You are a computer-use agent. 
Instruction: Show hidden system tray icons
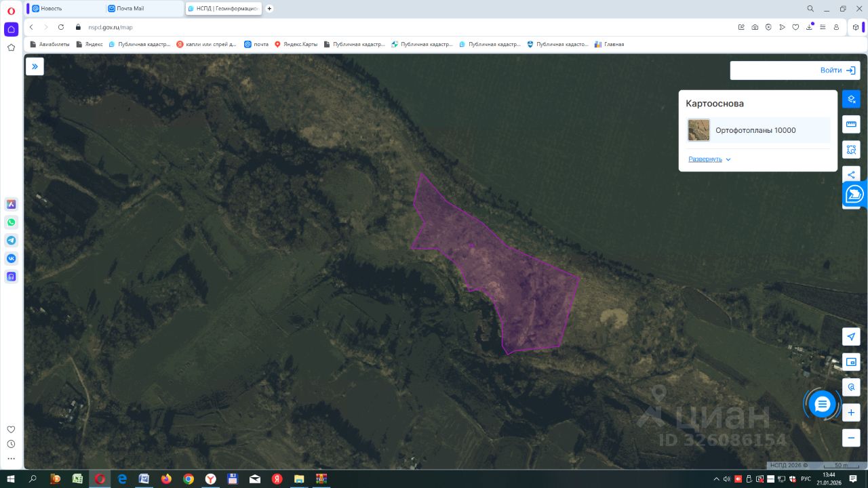716,479
